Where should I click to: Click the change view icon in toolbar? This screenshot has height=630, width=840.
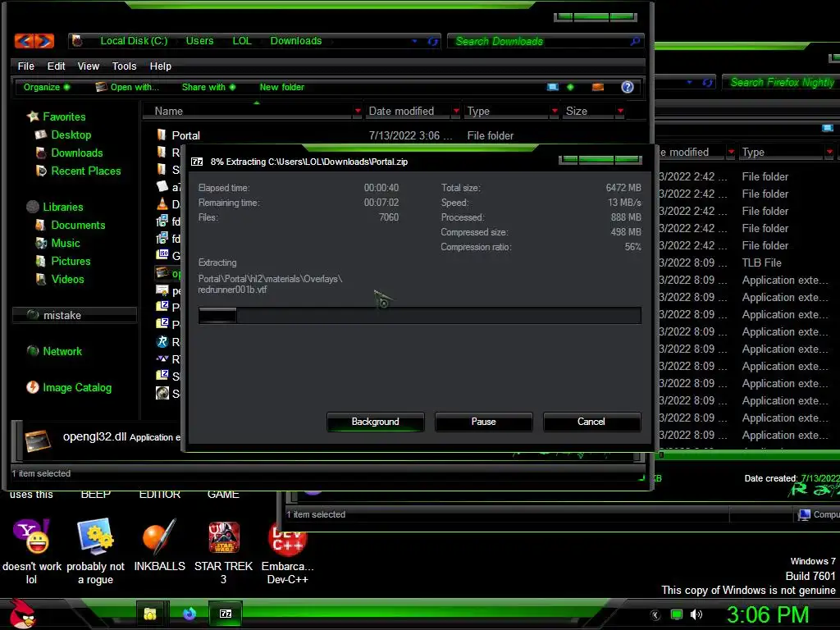coord(553,87)
